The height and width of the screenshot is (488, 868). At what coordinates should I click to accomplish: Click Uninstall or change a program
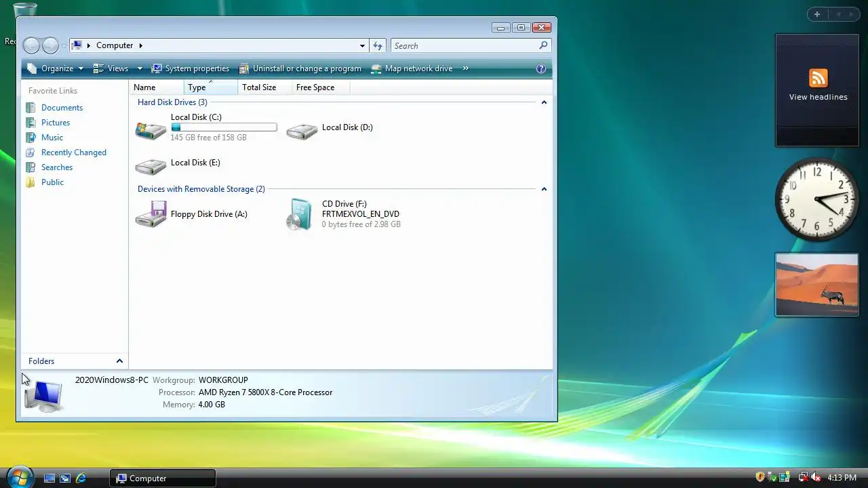pyautogui.click(x=300, y=68)
